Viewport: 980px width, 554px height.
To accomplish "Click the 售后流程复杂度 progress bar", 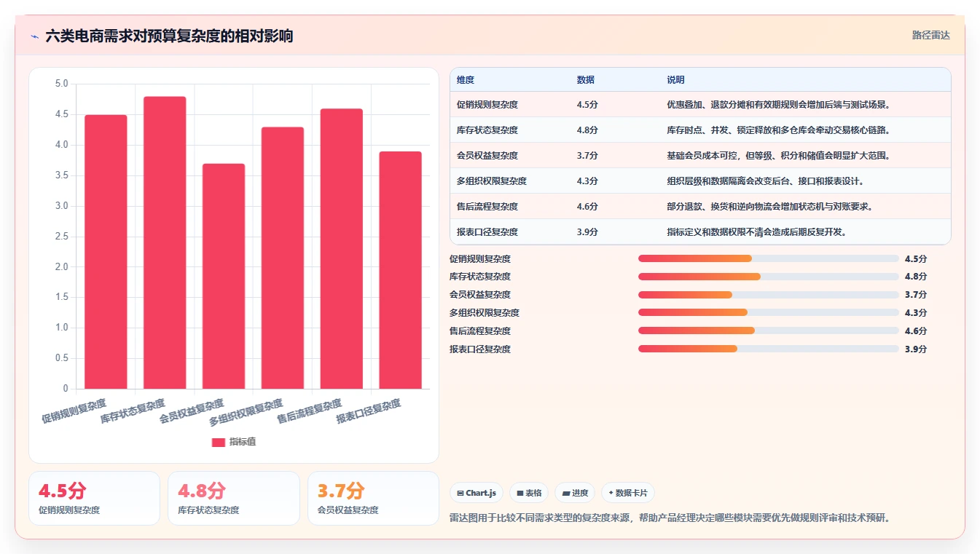I will pyautogui.click(x=768, y=331).
